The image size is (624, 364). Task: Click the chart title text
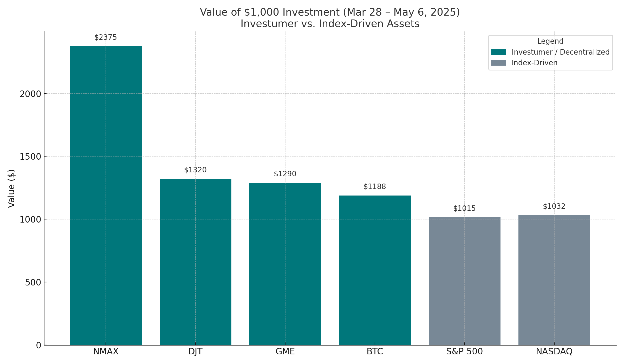coord(330,18)
